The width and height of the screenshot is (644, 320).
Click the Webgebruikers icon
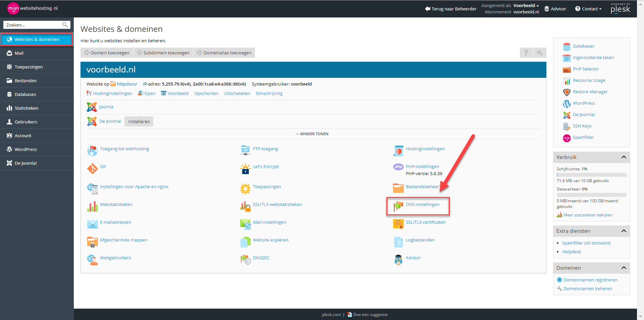pos(92,260)
